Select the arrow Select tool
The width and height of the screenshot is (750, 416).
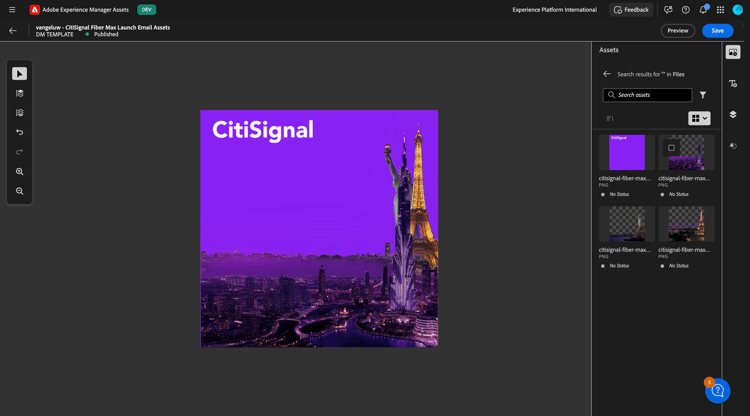pos(19,74)
